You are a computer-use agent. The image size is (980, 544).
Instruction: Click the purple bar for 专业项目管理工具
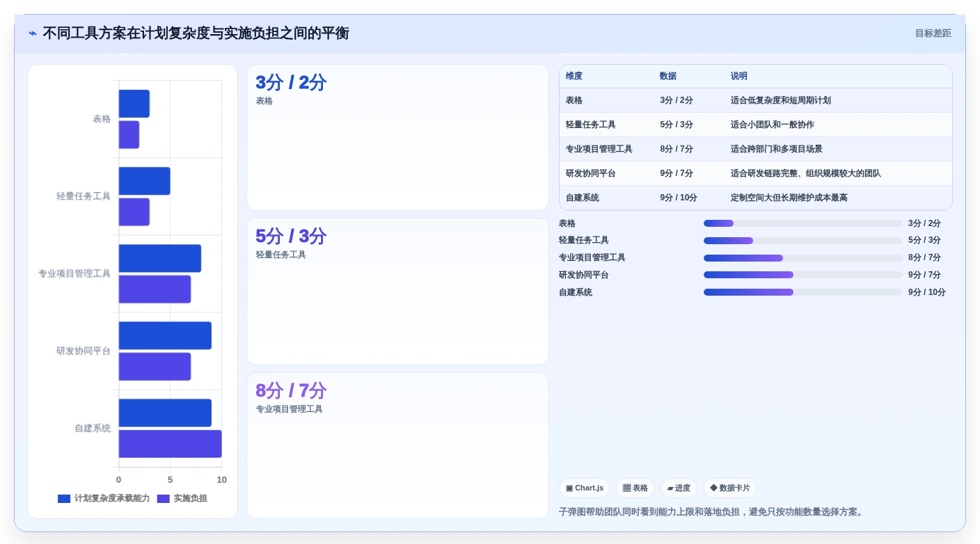tap(155, 289)
